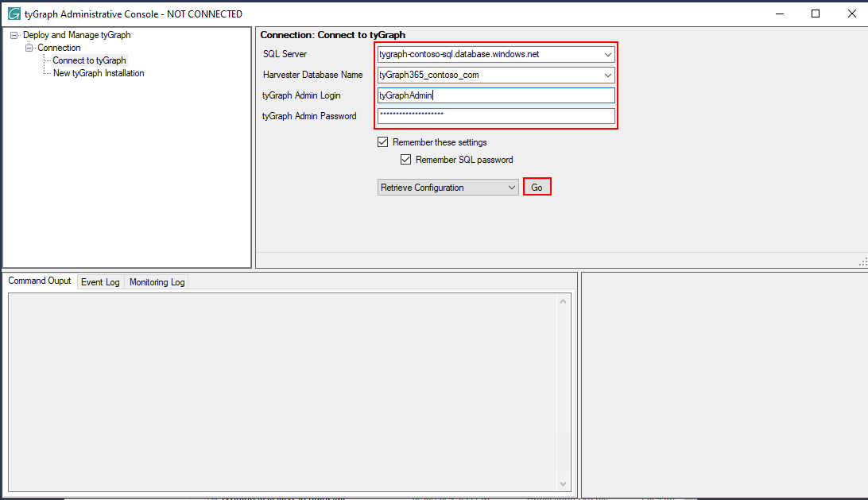This screenshot has width=868, height=500.
Task: Select the Connection tree item
Action: (60, 48)
